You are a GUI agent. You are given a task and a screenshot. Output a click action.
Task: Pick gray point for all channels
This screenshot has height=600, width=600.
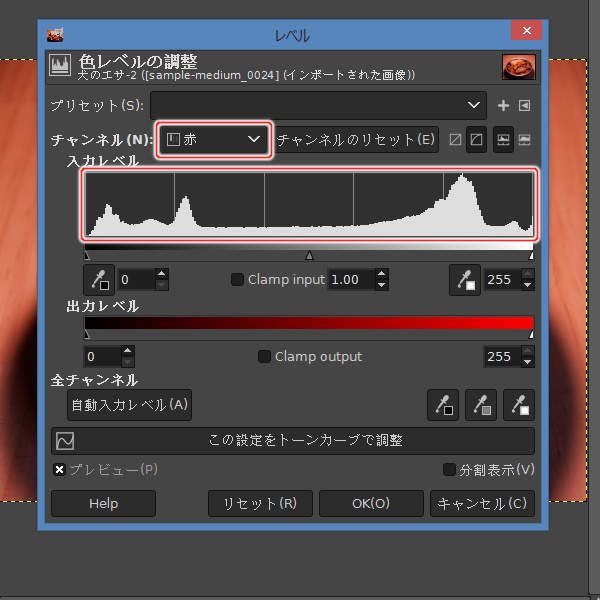pos(481,405)
